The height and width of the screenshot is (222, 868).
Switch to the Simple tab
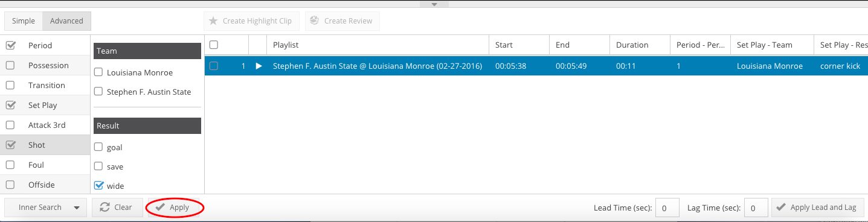(x=24, y=21)
